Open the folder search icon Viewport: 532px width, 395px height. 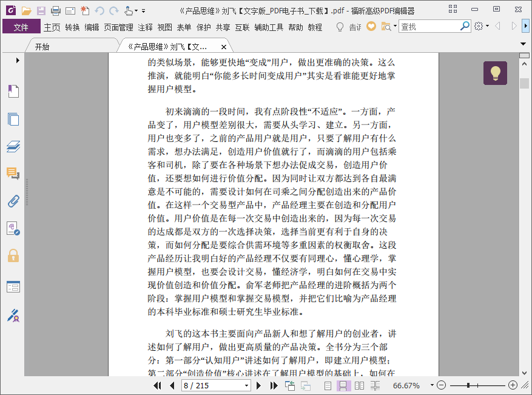(x=386, y=27)
